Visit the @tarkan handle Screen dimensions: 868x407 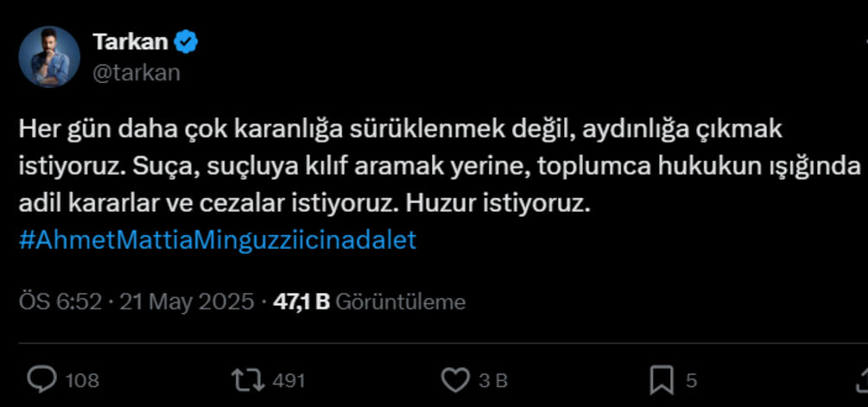[136, 73]
